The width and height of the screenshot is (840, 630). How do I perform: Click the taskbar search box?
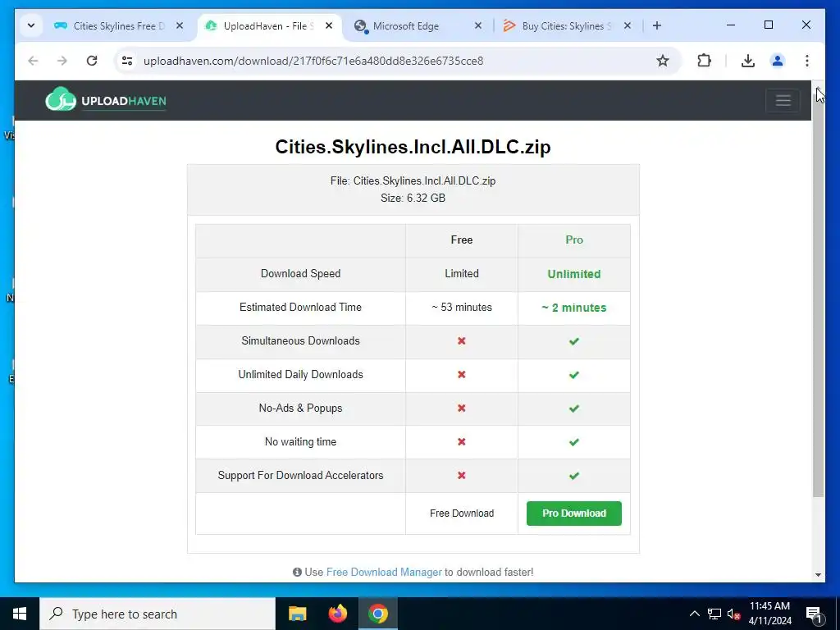click(157, 614)
